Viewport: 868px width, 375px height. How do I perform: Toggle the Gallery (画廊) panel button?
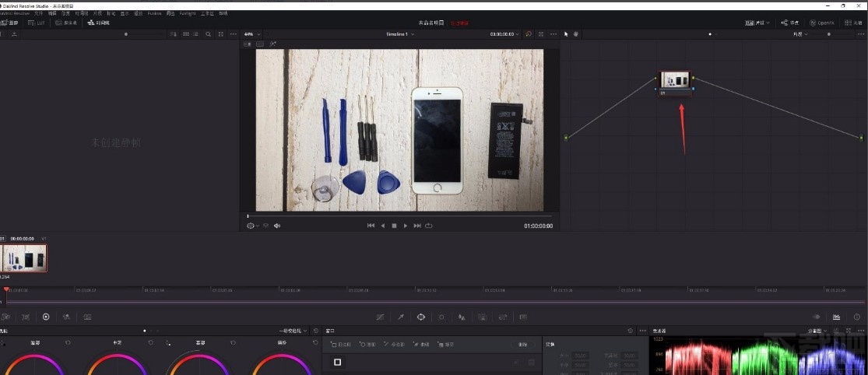click(x=9, y=23)
